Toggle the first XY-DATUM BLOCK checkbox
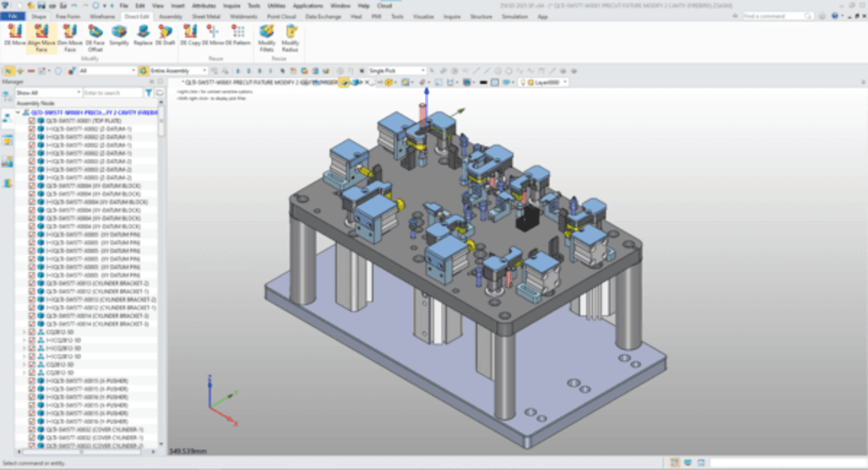Screen dimensions: 868x470 (32, 186)
